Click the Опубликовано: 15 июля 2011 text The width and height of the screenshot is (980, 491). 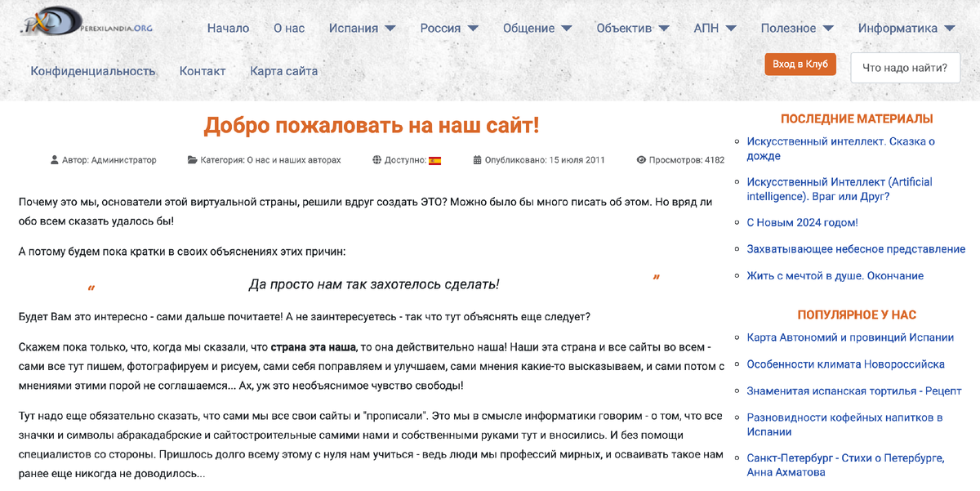pos(545,160)
